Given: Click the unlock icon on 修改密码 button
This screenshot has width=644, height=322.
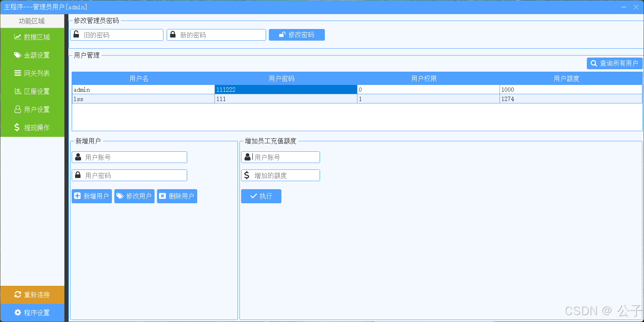Looking at the screenshot, I should (282, 35).
